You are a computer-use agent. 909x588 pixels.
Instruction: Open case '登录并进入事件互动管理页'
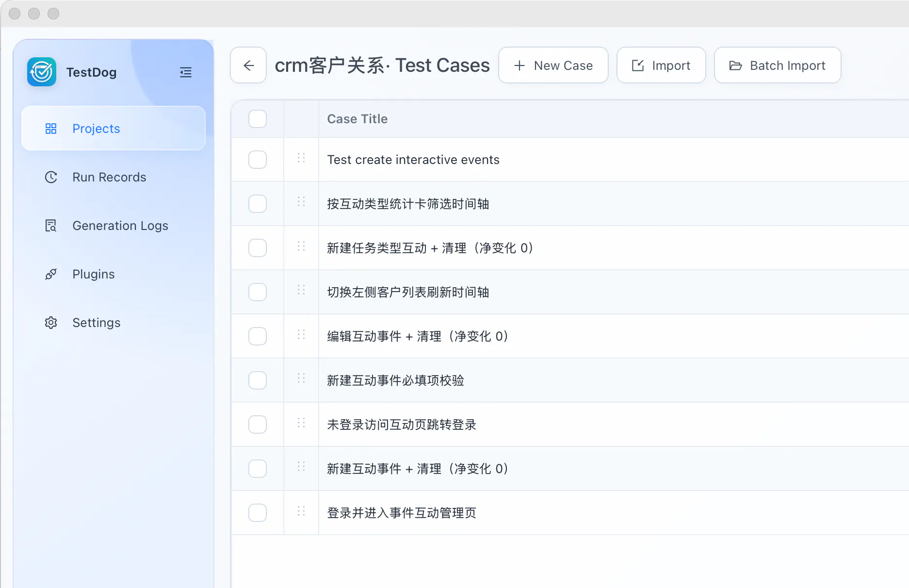pyautogui.click(x=402, y=513)
